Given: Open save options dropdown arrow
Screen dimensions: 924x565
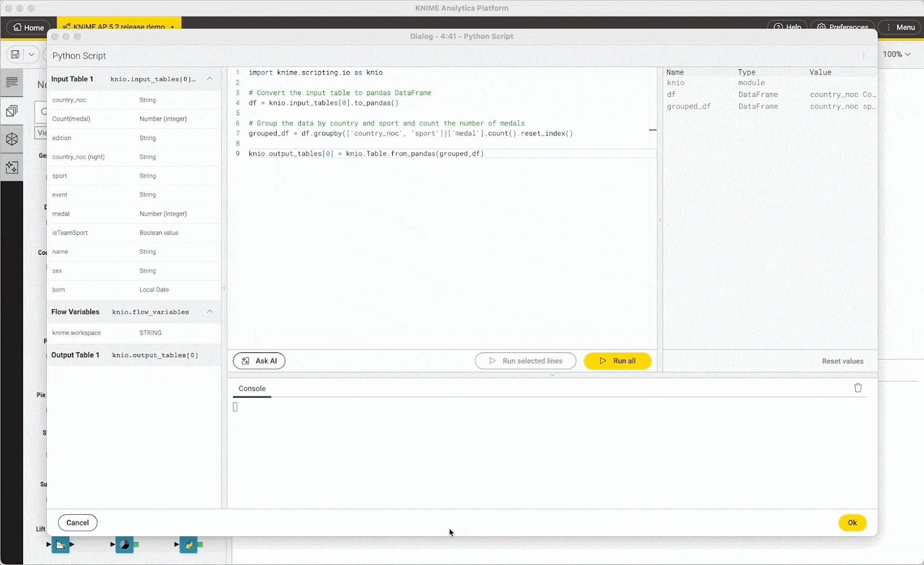Looking at the screenshot, I should (x=32, y=54).
